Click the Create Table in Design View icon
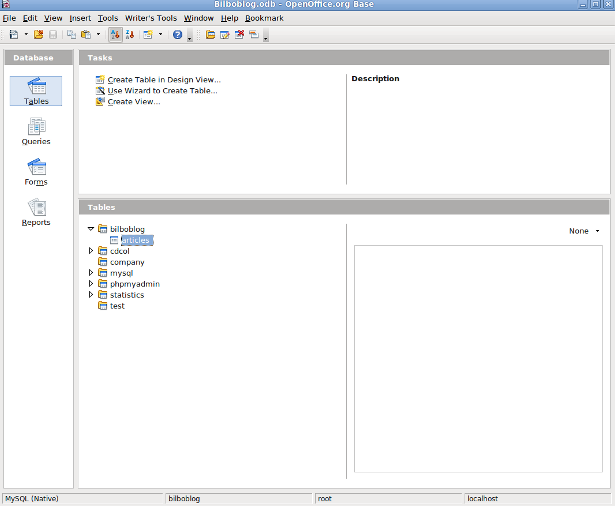Image resolution: width=615 pixels, height=506 pixels. point(100,80)
